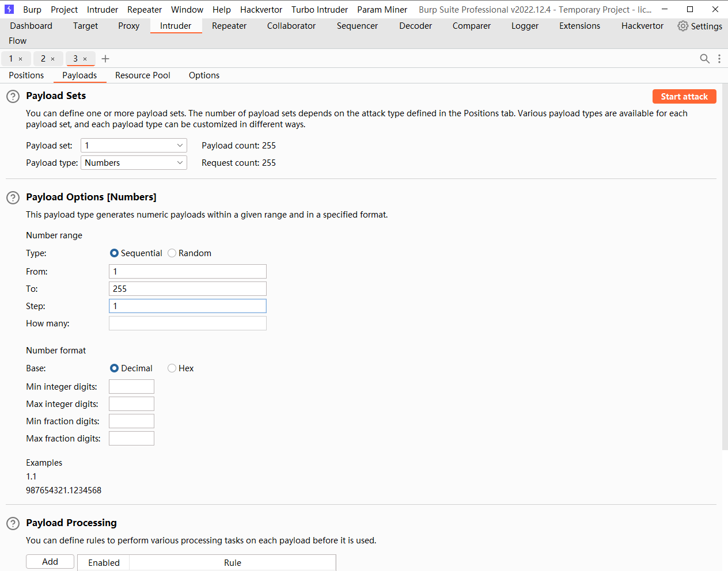Collapse the Payload Options section header
The height and width of the screenshot is (571, 728).
91,197
